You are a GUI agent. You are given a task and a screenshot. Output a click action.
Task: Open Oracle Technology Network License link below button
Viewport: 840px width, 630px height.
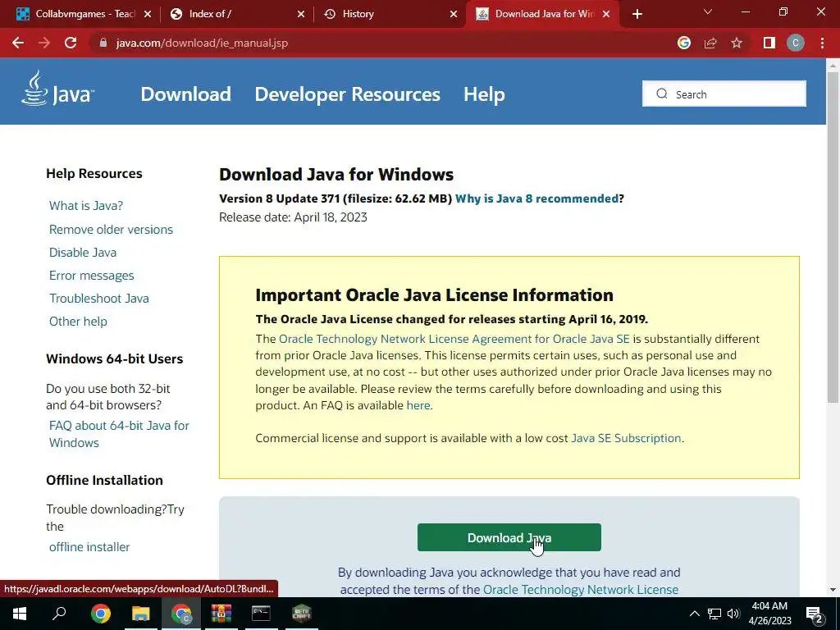(581, 590)
